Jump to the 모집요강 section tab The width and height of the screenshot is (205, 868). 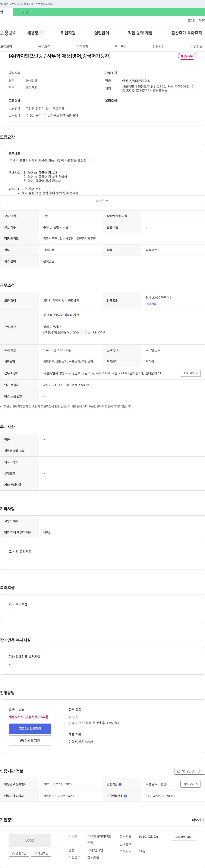pos(6,47)
